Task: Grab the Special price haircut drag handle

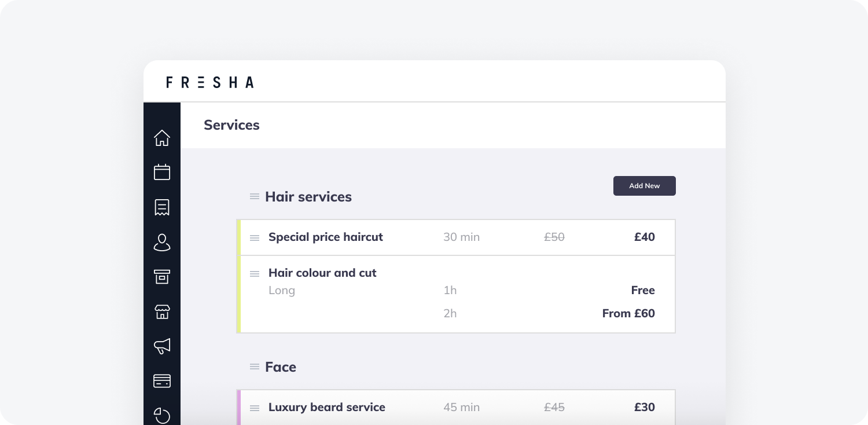Action: tap(255, 237)
